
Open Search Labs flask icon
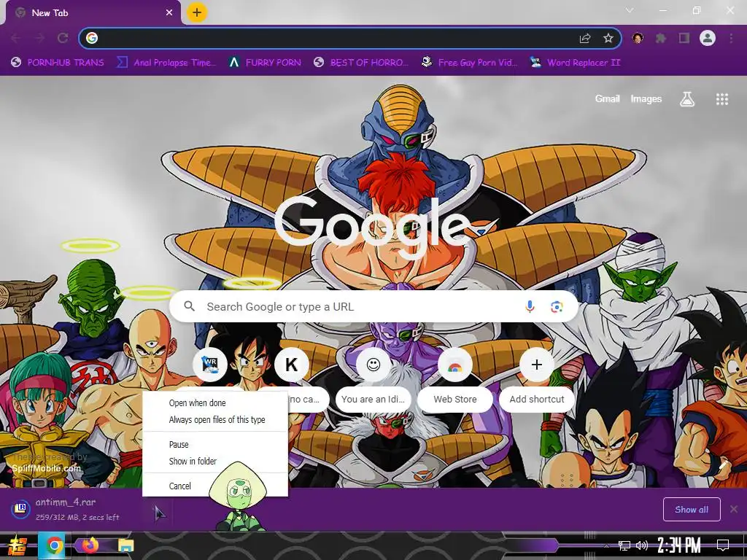[x=687, y=99]
